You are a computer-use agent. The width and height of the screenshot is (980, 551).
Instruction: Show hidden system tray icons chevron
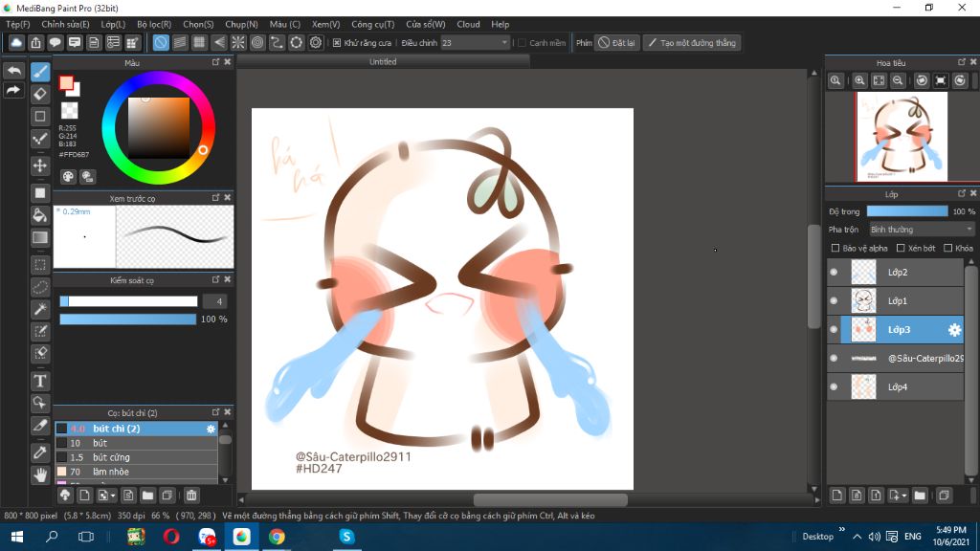point(857,537)
